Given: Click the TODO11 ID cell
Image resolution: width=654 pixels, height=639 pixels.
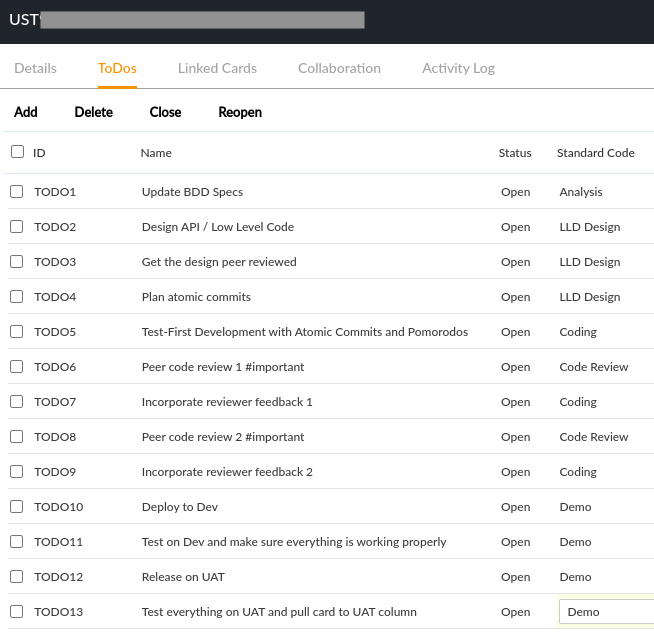Looking at the screenshot, I should pos(58,542).
